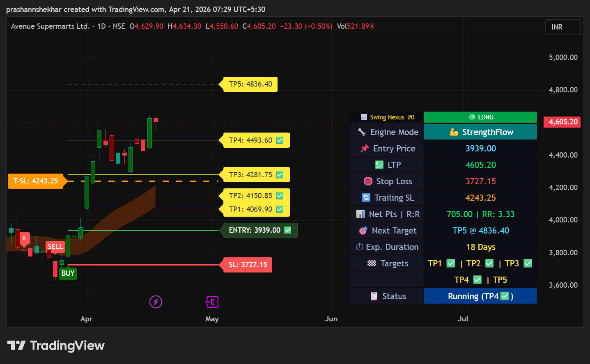Click the Stop Loss value 3727.15

click(480, 181)
